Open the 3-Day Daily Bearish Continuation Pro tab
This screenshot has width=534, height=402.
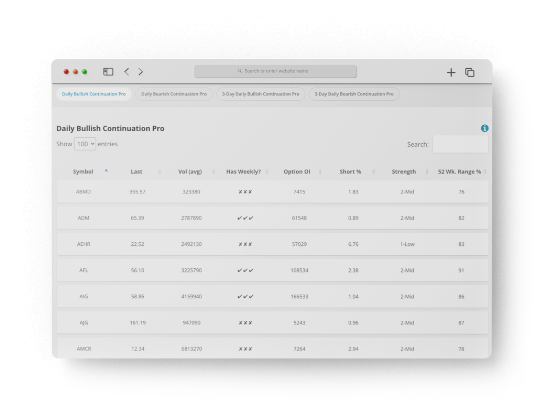(x=354, y=94)
